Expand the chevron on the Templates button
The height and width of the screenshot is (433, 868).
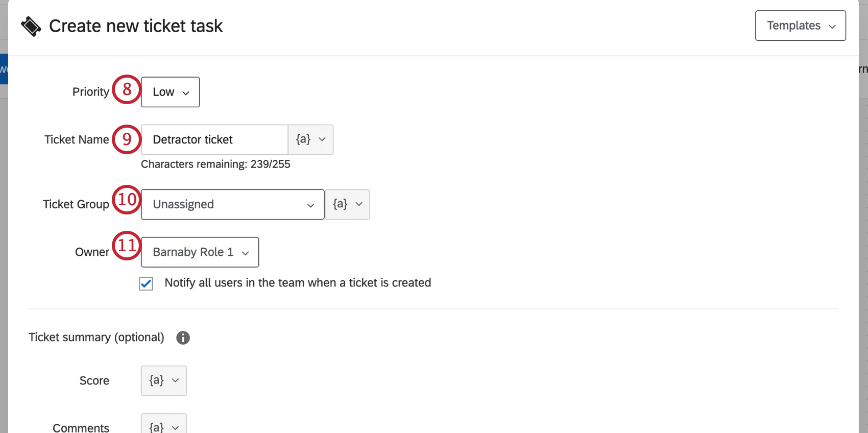pos(833,26)
